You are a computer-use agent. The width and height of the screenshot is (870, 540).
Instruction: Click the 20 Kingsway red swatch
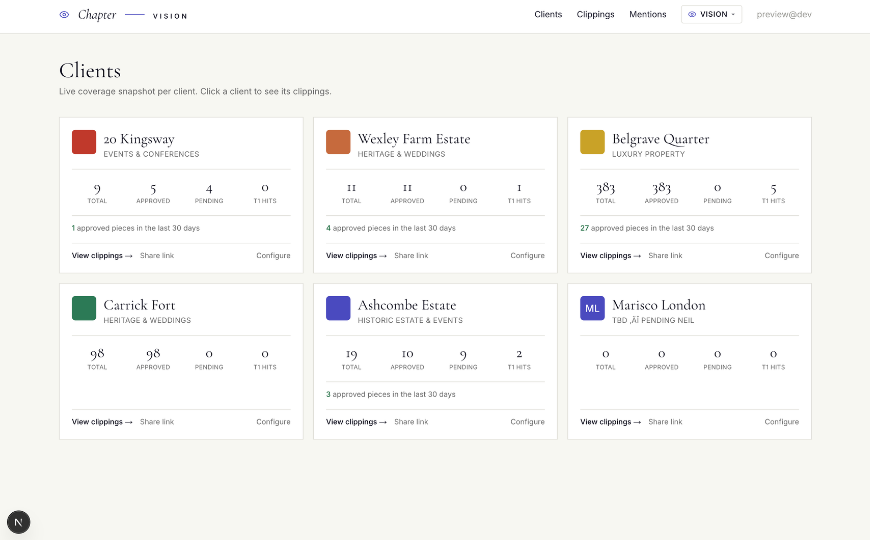tap(84, 142)
